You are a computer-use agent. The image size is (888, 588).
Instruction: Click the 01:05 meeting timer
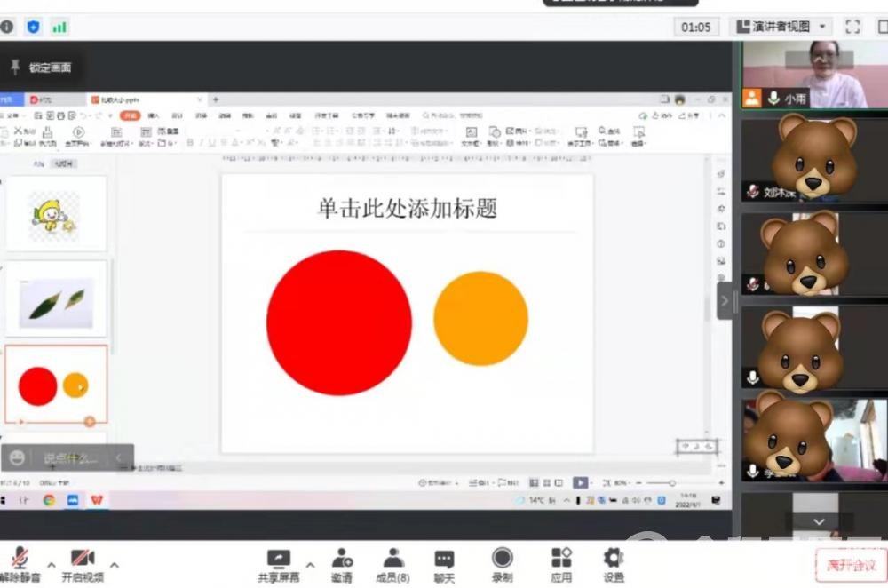click(x=695, y=28)
